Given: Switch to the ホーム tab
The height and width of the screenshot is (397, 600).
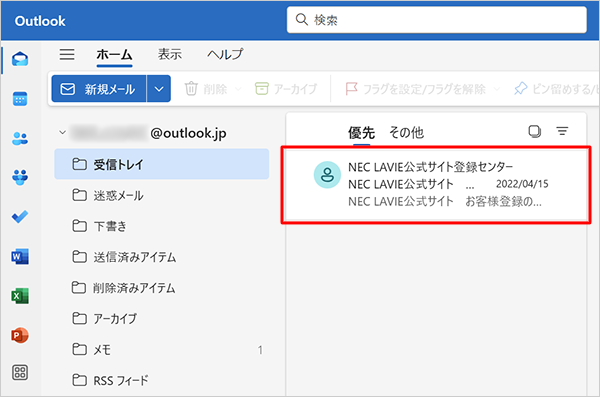Looking at the screenshot, I should coord(114,55).
